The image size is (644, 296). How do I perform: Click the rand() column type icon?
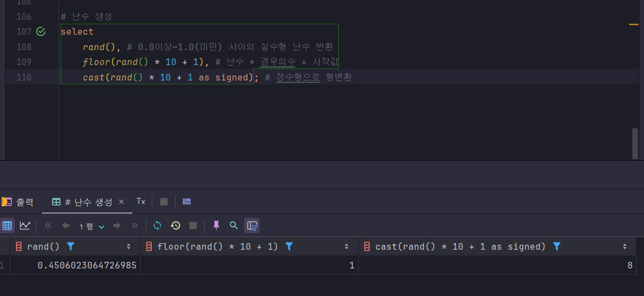[x=18, y=246]
